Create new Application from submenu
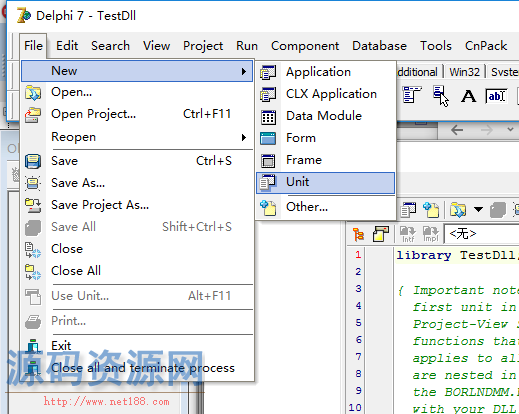The height and width of the screenshot is (414, 519). (x=326, y=72)
